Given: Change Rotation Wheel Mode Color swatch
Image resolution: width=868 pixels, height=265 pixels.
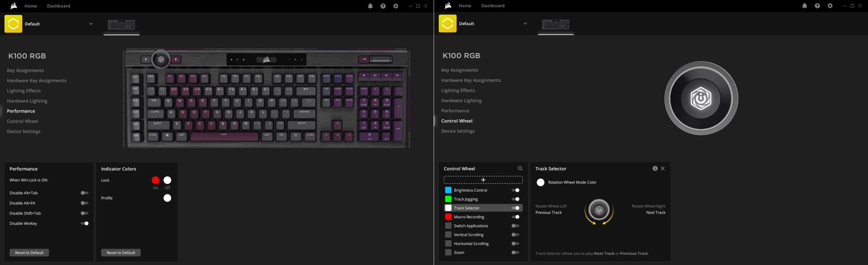Looking at the screenshot, I should coord(540,182).
